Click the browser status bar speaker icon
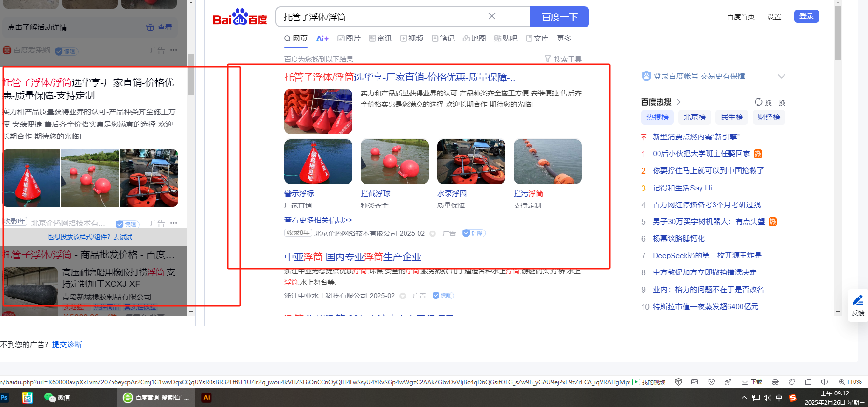Screen dimensions: 868x407 point(824,382)
